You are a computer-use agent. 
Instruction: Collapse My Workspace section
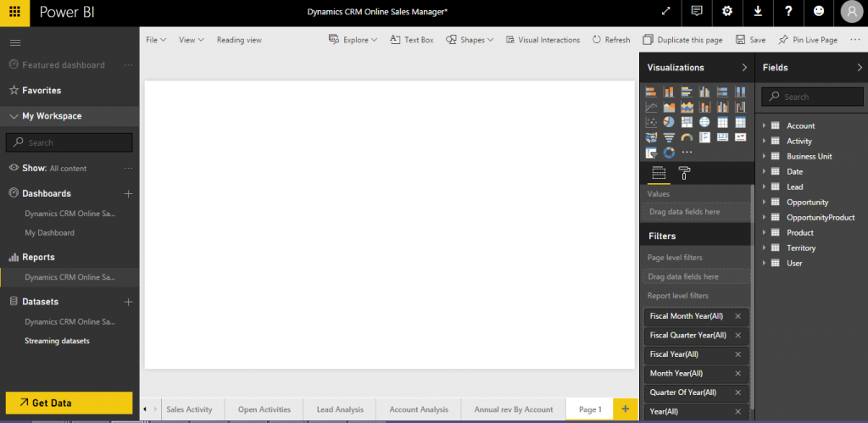point(14,116)
